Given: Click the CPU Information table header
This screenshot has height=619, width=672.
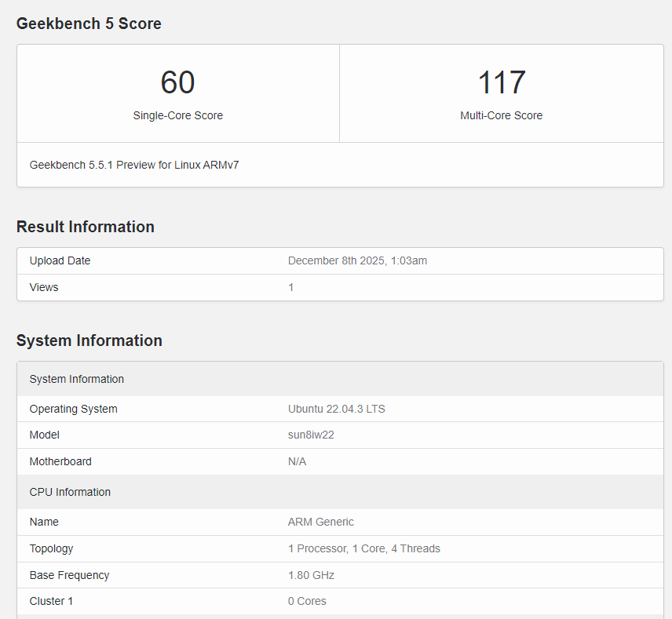Looking at the screenshot, I should click(x=340, y=492).
